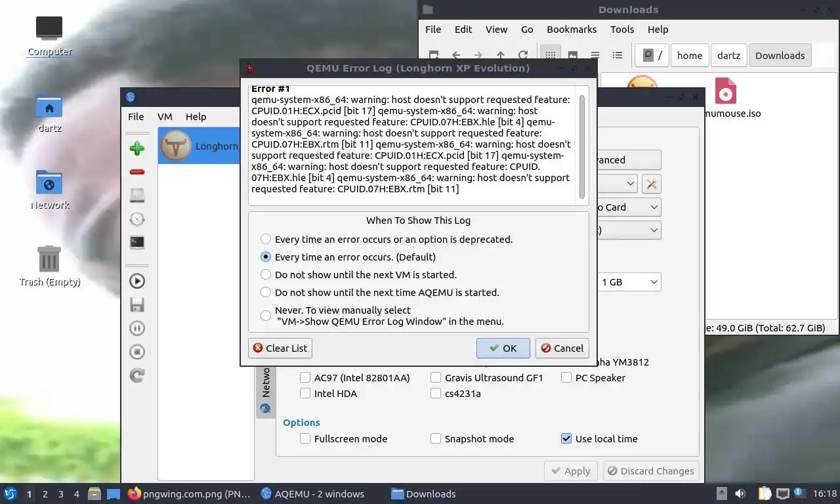Open the terminal console icon in AQEMU
Screen dimensions: 840x504
click(x=137, y=242)
